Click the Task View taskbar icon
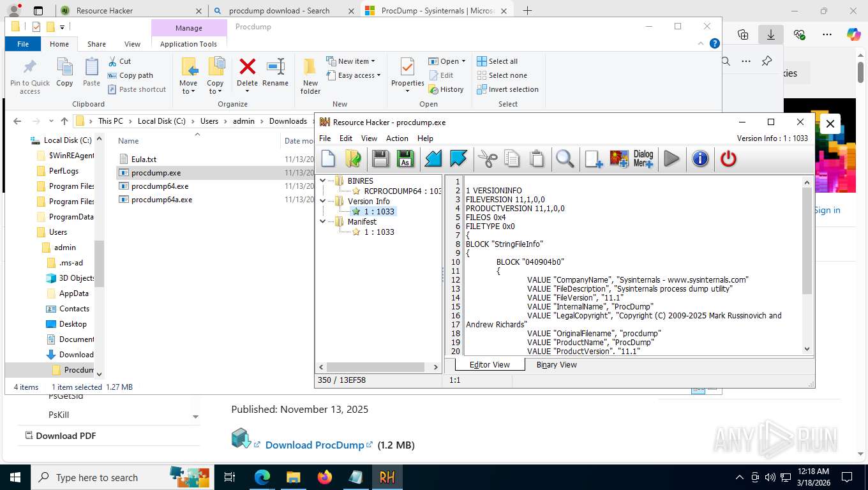The image size is (868, 490). [230, 477]
